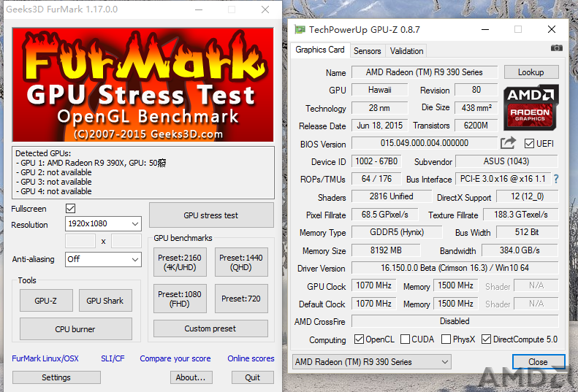Open the SLI/CF link
The height and width of the screenshot is (392, 578).
[x=113, y=358]
